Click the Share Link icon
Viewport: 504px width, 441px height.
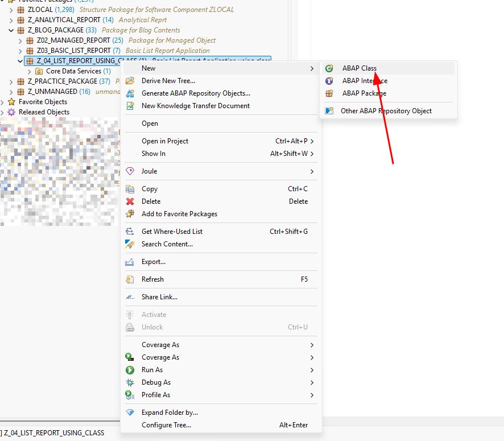click(130, 297)
